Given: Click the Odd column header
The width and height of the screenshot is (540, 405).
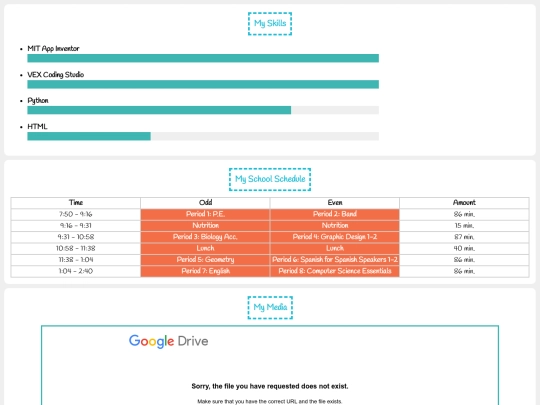Looking at the screenshot, I should click(x=205, y=202).
